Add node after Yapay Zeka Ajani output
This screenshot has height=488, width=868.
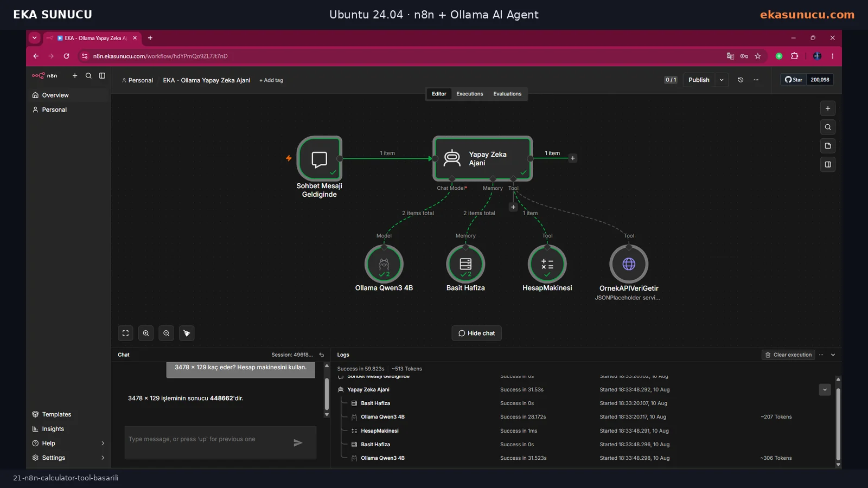(x=572, y=158)
